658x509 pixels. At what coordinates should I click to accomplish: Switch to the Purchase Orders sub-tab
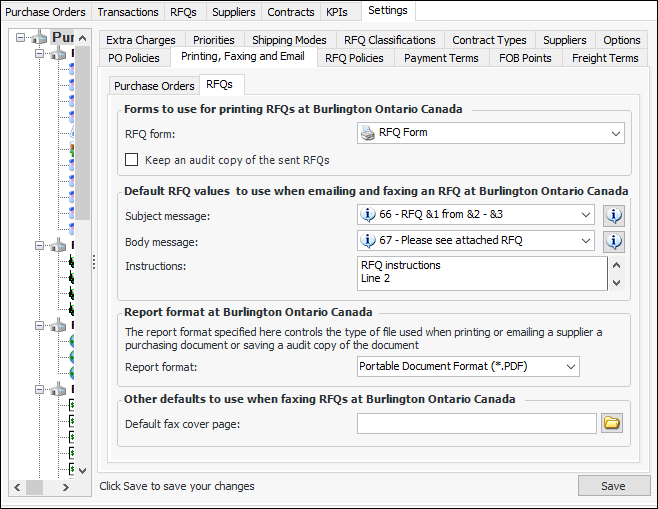tap(154, 86)
